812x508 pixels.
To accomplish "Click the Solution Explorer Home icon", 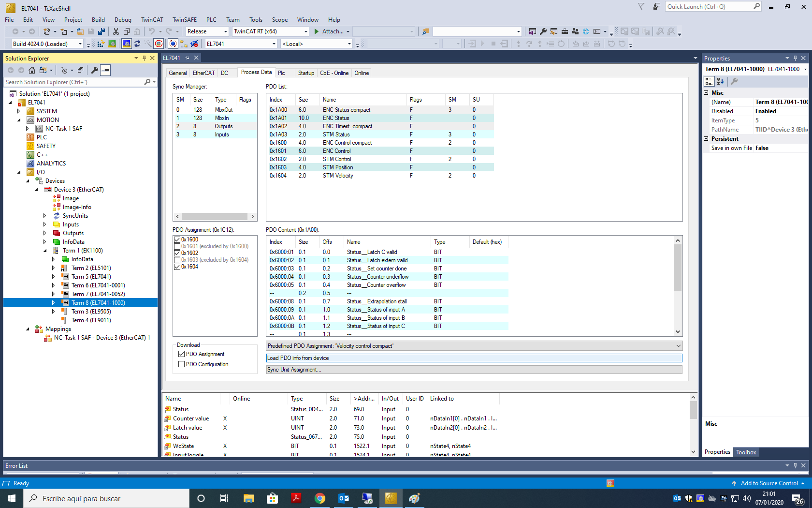I will pyautogui.click(x=32, y=70).
